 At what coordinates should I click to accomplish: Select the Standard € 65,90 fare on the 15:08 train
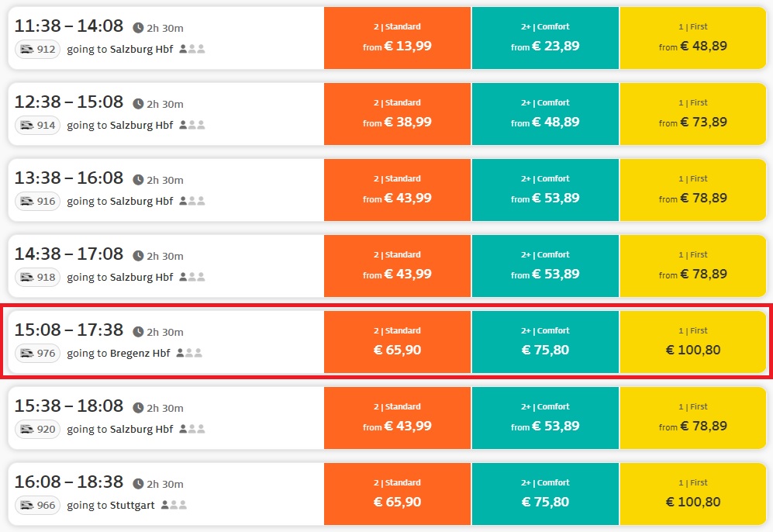[x=397, y=342]
